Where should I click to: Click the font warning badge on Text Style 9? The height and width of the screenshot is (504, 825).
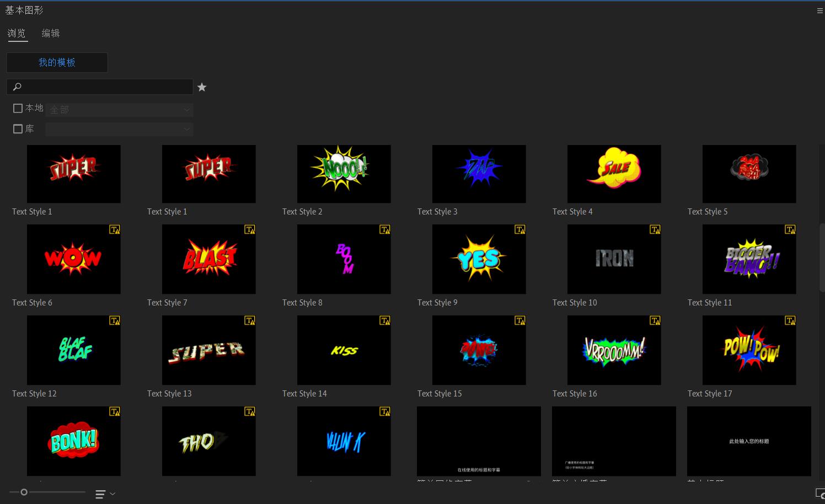point(520,229)
